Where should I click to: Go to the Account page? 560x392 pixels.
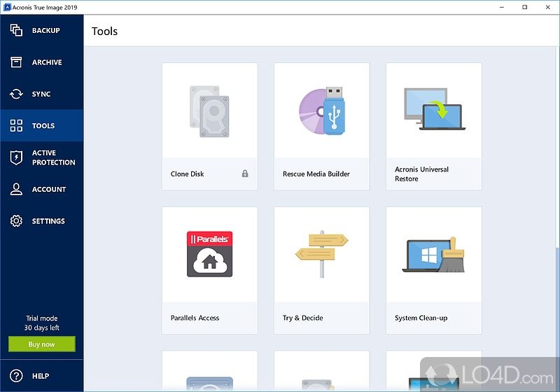coord(48,190)
